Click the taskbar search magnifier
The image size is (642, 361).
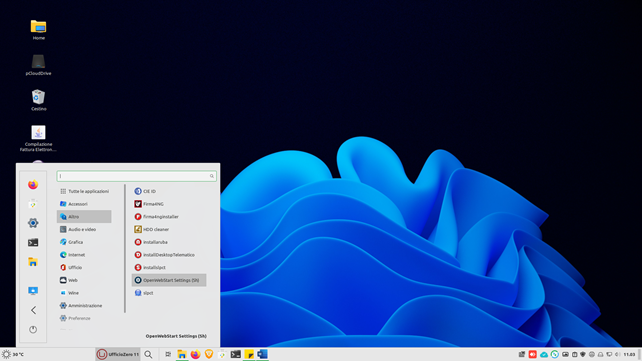[148, 354]
